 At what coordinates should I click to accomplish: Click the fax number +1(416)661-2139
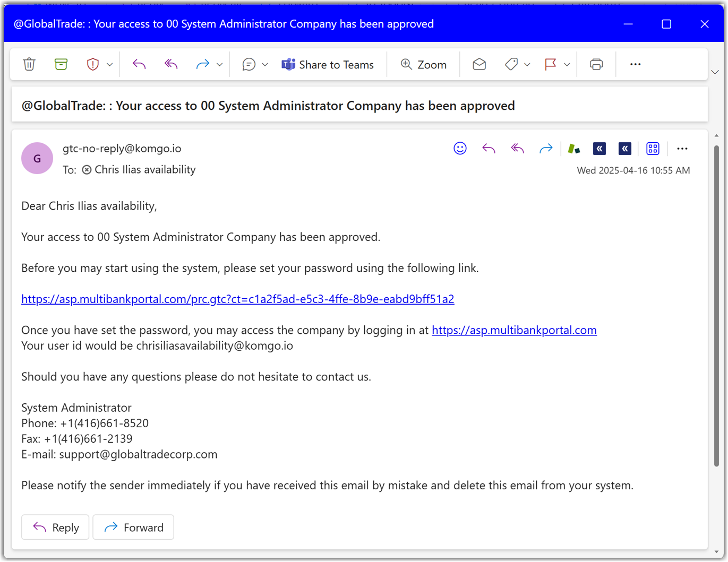coord(88,439)
